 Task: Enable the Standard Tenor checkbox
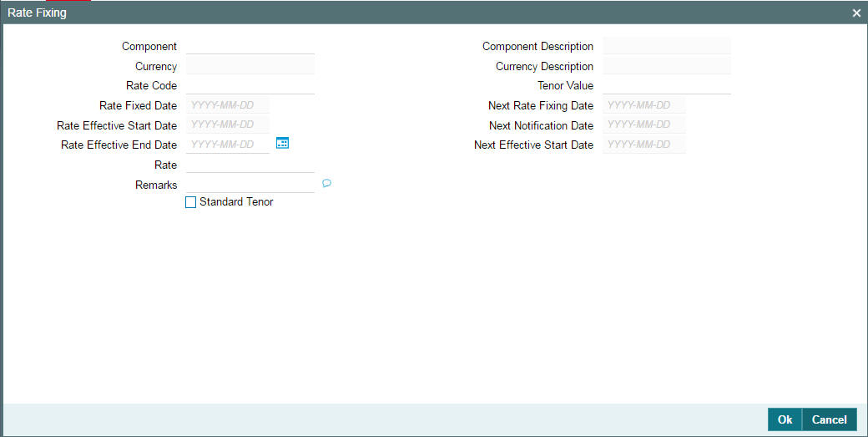[x=190, y=202]
